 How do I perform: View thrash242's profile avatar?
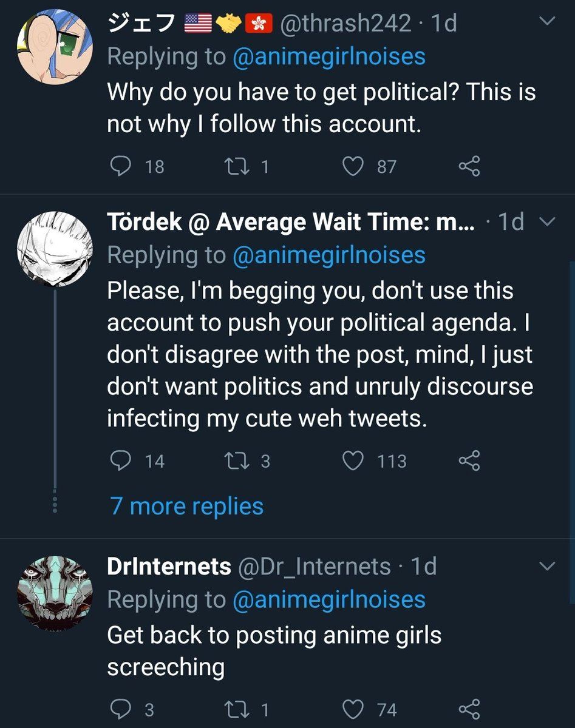click(x=55, y=47)
